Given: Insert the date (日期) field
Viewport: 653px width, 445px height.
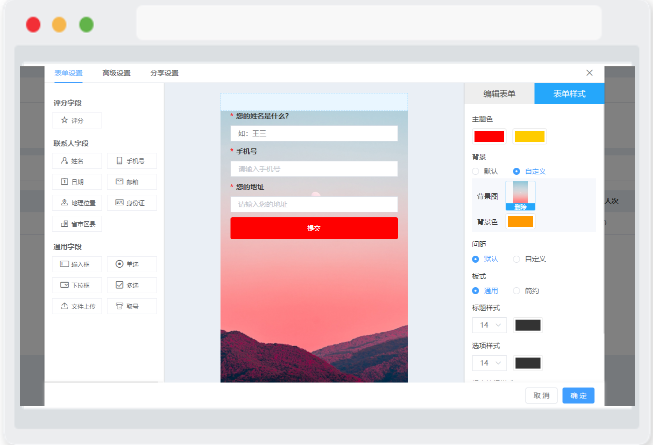Looking at the screenshot, I should 77,182.
